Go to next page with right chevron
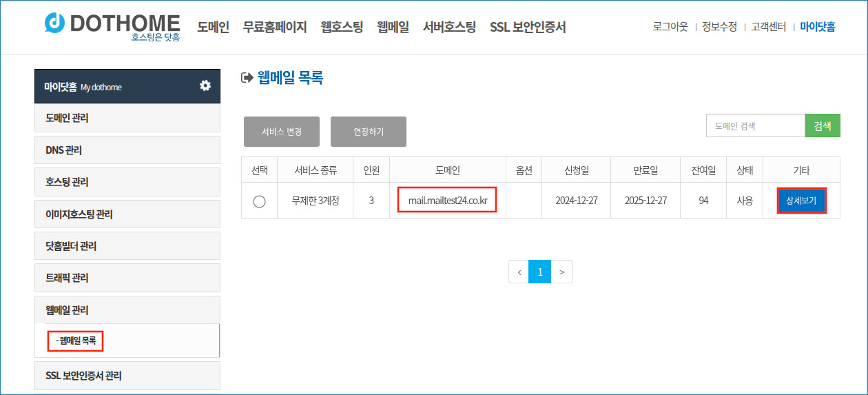This screenshot has width=868, height=395. pyautogui.click(x=562, y=272)
